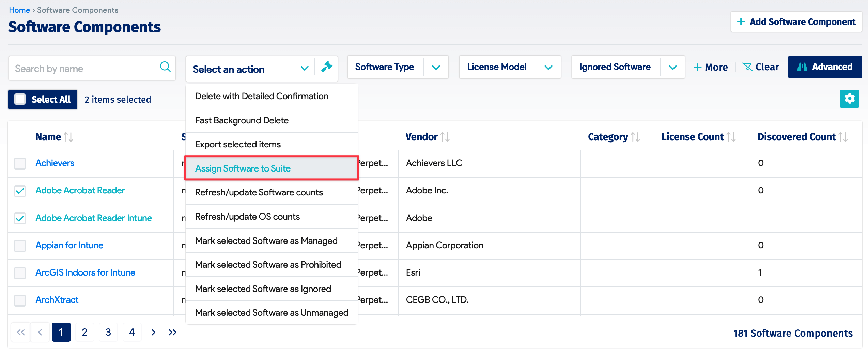This screenshot has height=354, width=868.
Task: Open ArcGIS Indoors for Intune link
Action: [x=85, y=272]
